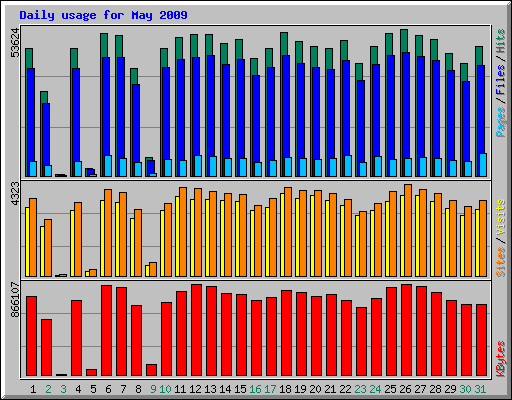Click the orange Sites bar for day 26
512x400 pixels.
tap(408, 230)
